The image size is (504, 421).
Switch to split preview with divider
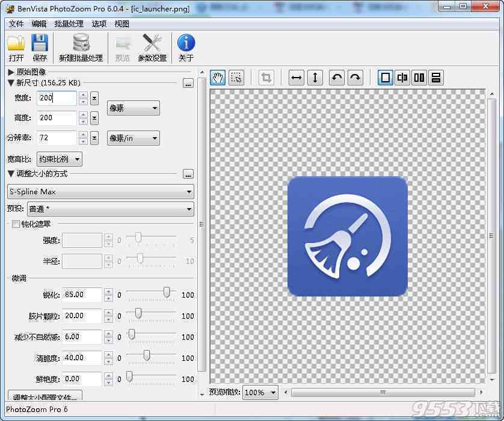402,78
